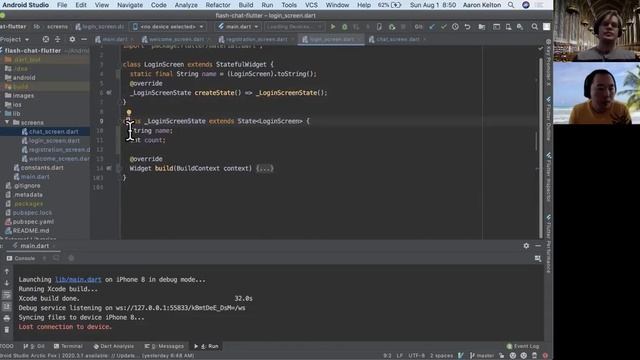Open the no device selected dropdown

pos(168,27)
